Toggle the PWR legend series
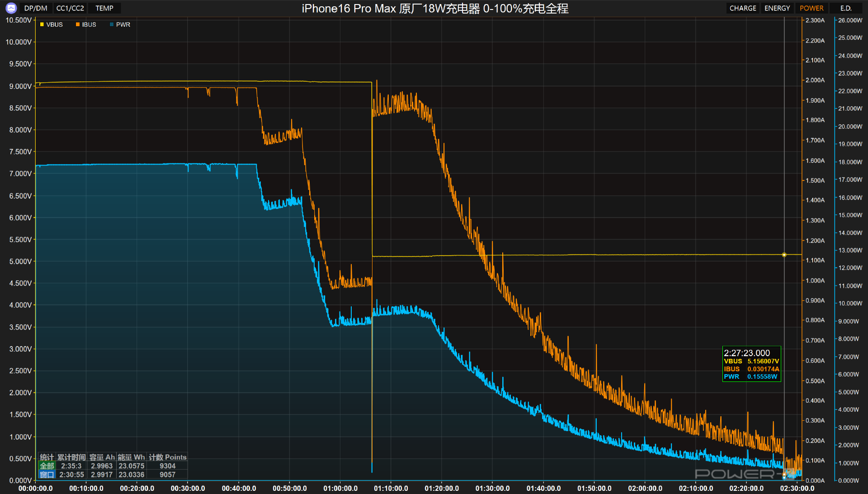 [123, 24]
